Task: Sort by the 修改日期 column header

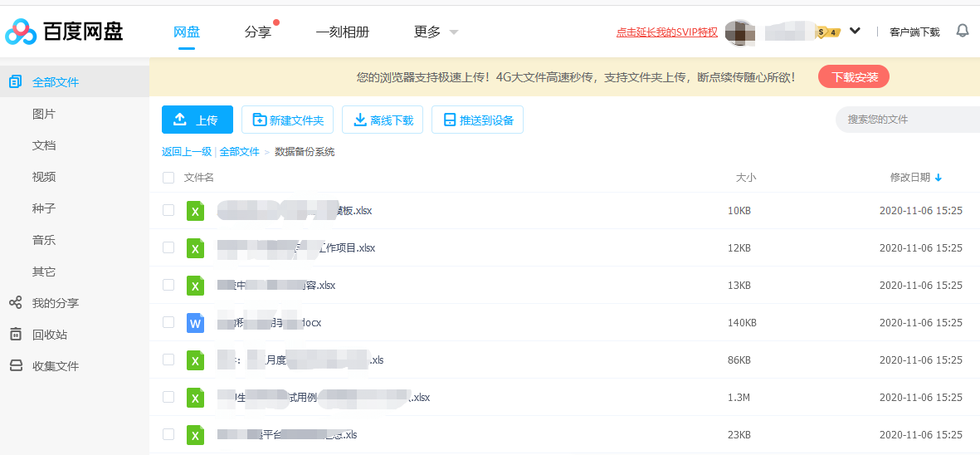Action: (915, 178)
